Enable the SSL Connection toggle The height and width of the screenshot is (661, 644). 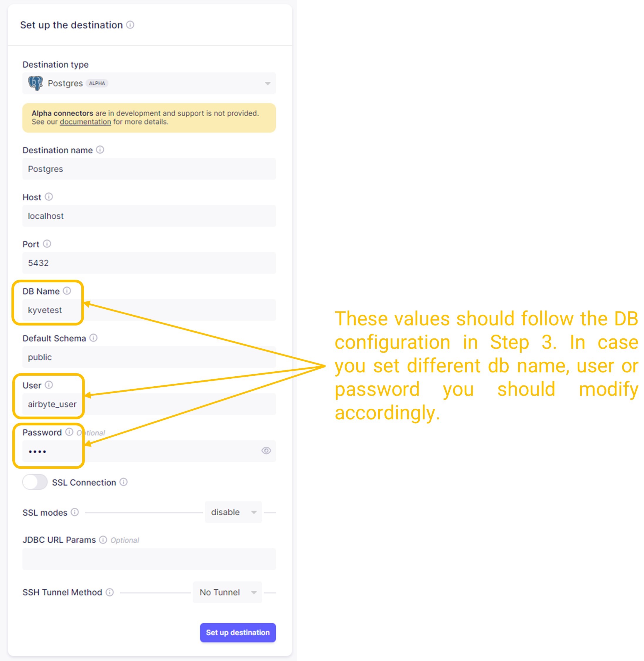[x=35, y=482]
